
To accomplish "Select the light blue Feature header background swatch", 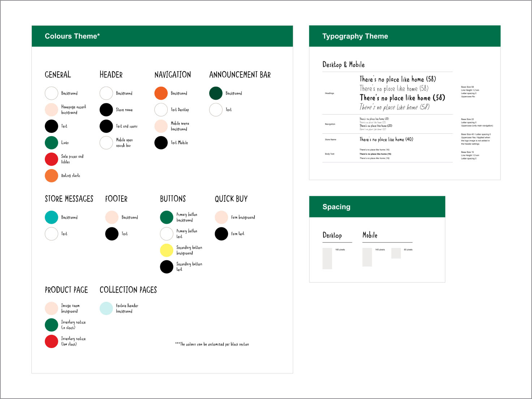I will point(106,308).
